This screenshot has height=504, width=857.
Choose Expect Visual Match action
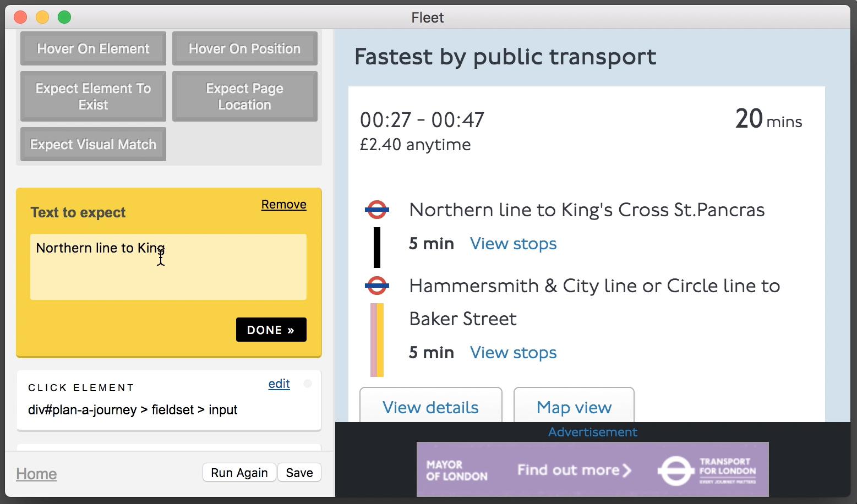coord(93,144)
